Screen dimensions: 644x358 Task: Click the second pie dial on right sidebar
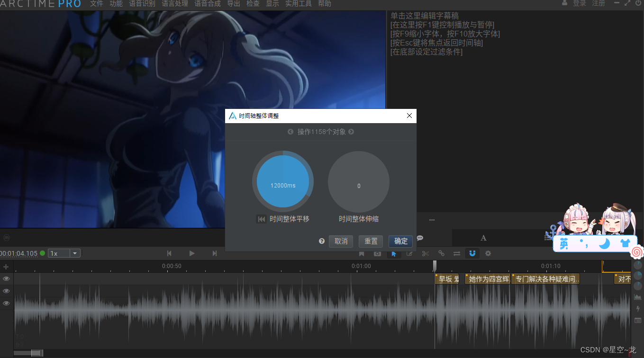(x=638, y=276)
